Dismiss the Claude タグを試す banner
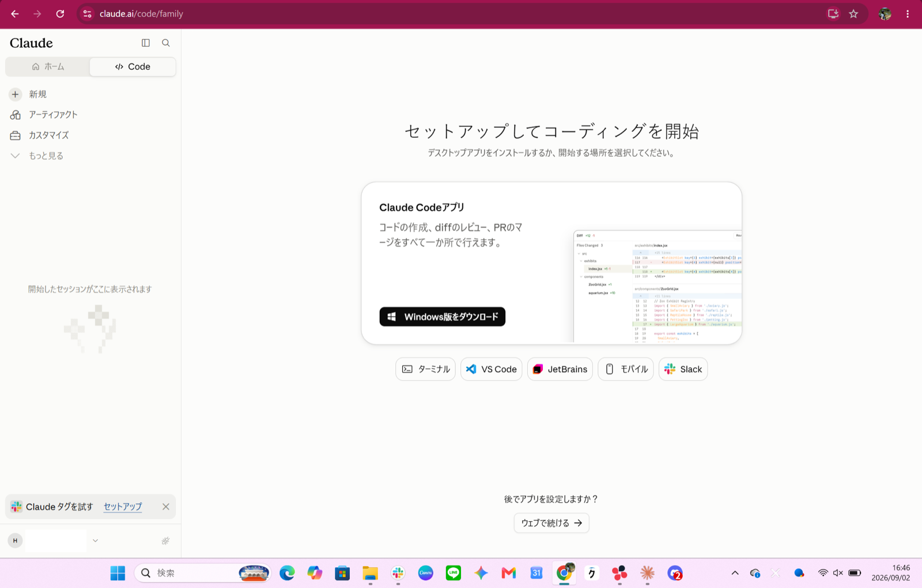 tap(166, 507)
